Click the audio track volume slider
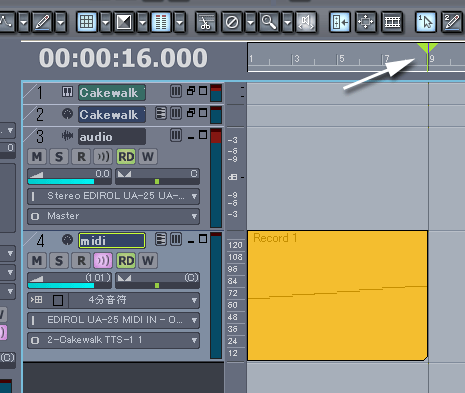Image resolution: width=465 pixels, height=393 pixels. [70, 177]
